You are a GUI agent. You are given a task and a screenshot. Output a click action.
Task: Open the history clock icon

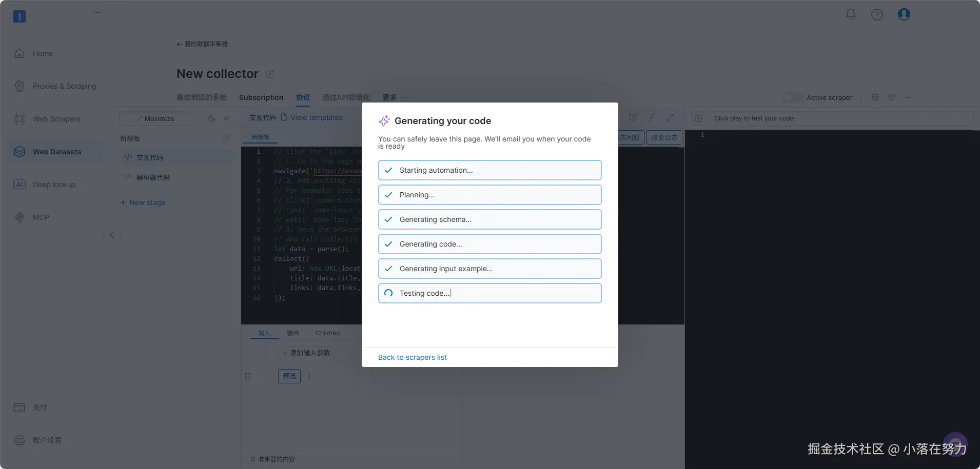(x=892, y=97)
